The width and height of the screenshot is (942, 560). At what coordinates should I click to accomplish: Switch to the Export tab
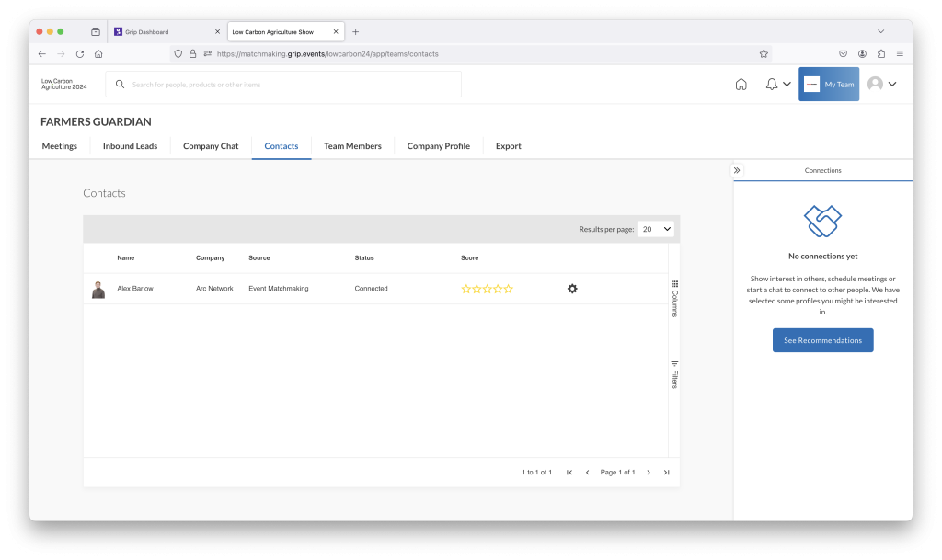coord(508,146)
